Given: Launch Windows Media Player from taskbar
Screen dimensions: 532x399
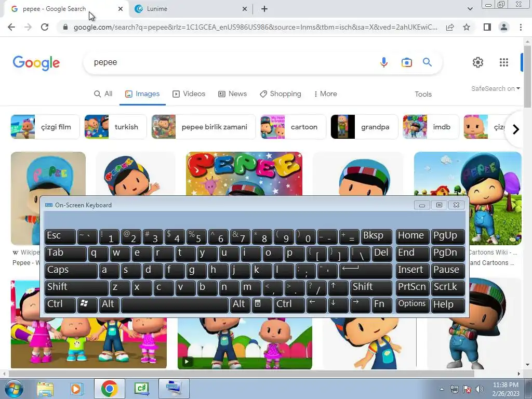Looking at the screenshot, I should click(77, 389).
